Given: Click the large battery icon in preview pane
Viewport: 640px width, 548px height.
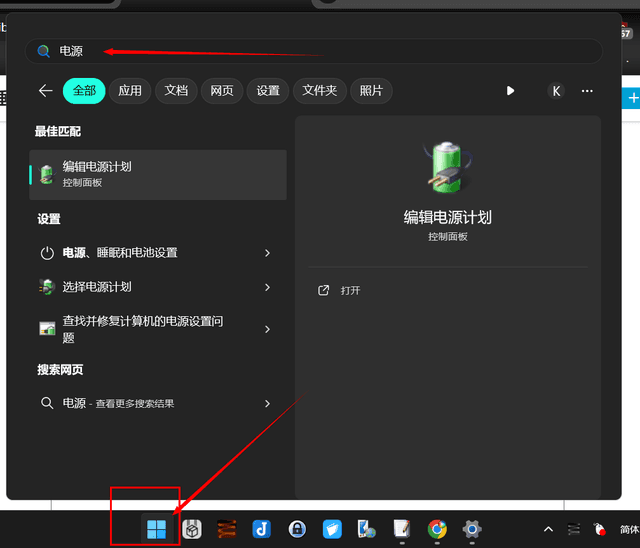Looking at the screenshot, I should 447,169.
